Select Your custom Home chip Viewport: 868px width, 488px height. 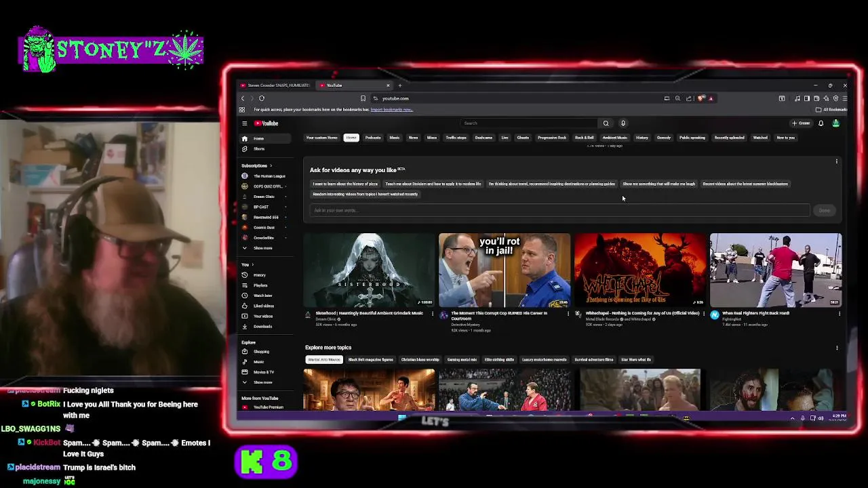[321, 138]
